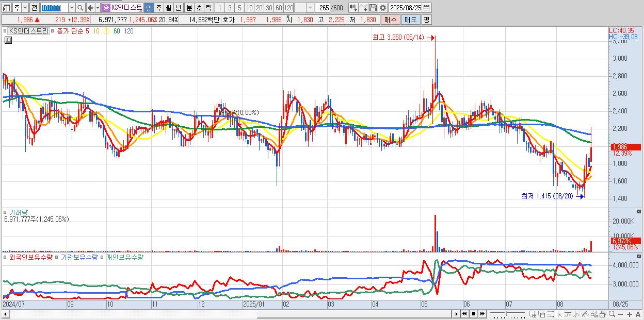Click the play button on the chart scroll bar
644x320 pixels.
coord(457,314)
